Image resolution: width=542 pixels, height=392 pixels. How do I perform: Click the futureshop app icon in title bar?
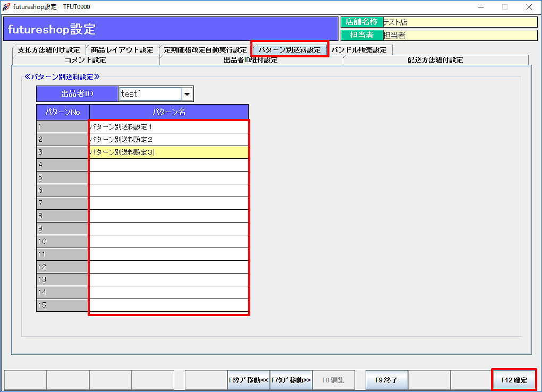click(6, 6)
